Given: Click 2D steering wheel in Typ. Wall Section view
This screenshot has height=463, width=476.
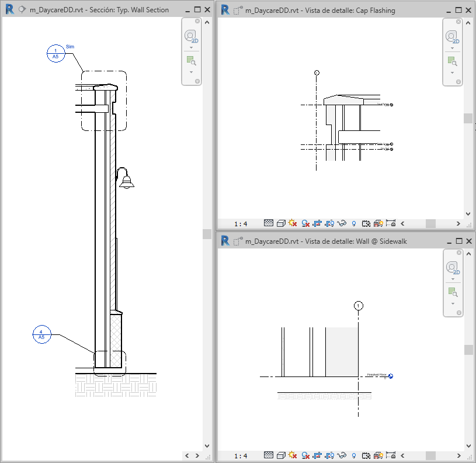Looking at the screenshot, I should coord(191,36).
